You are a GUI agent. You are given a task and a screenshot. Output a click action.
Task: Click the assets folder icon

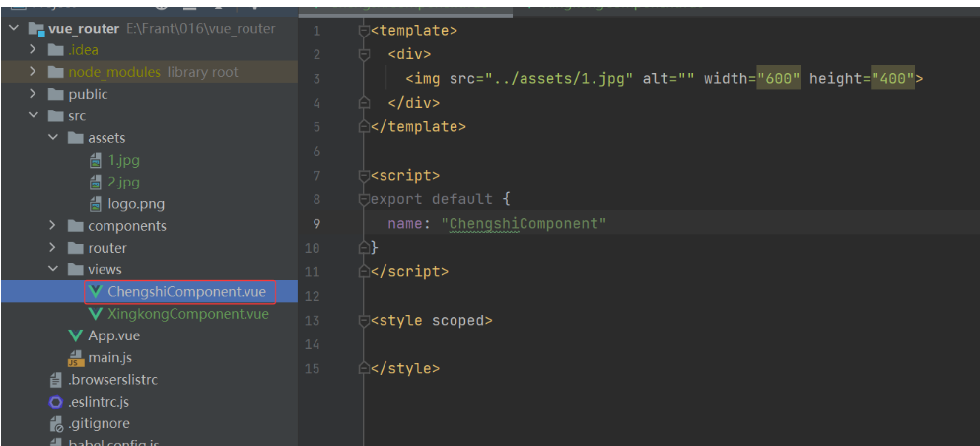(x=76, y=137)
